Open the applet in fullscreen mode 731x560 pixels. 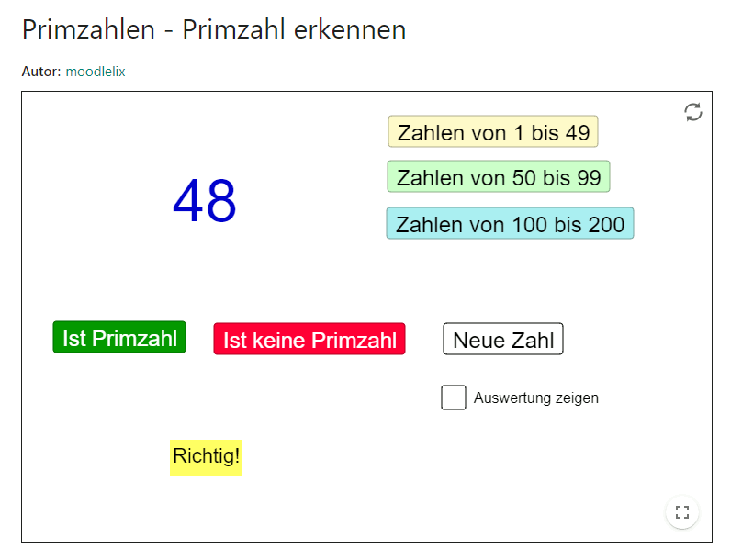(681, 512)
